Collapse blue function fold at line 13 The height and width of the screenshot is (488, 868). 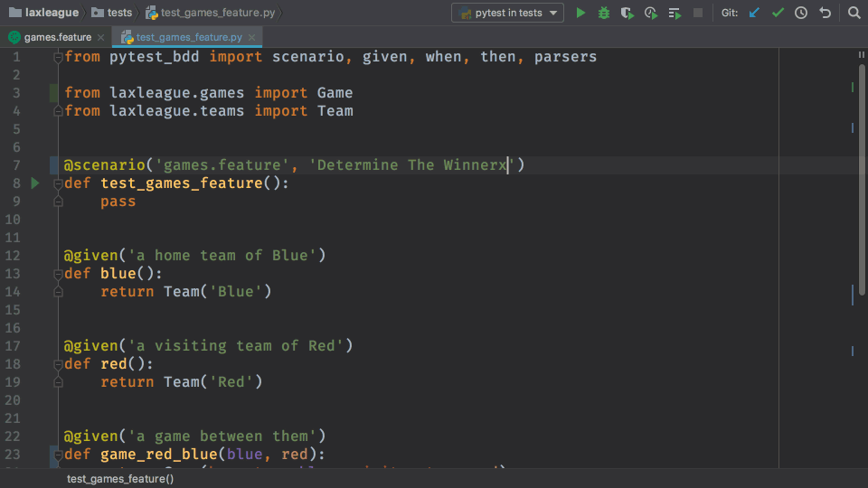(58, 274)
